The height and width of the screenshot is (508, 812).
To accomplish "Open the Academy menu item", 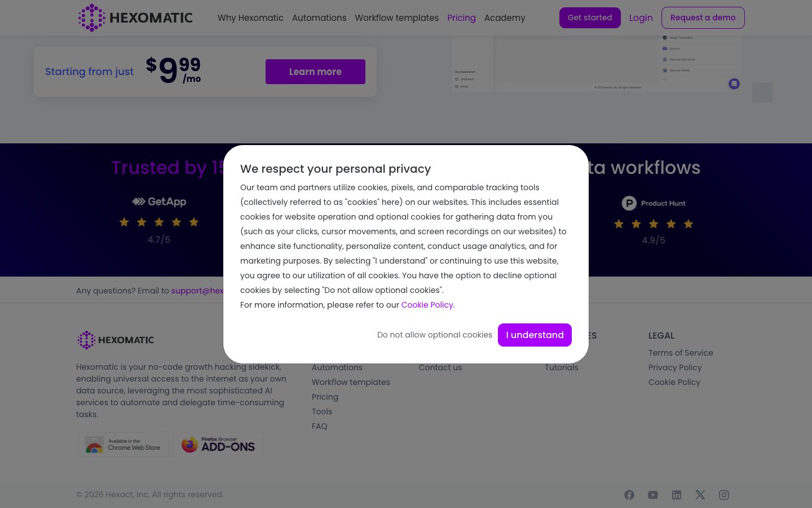I will pyautogui.click(x=505, y=17).
